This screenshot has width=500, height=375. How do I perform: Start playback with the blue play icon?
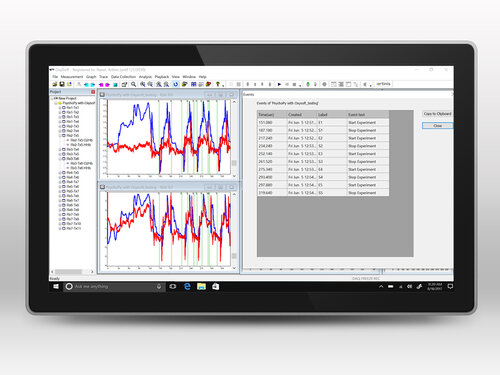279,84
